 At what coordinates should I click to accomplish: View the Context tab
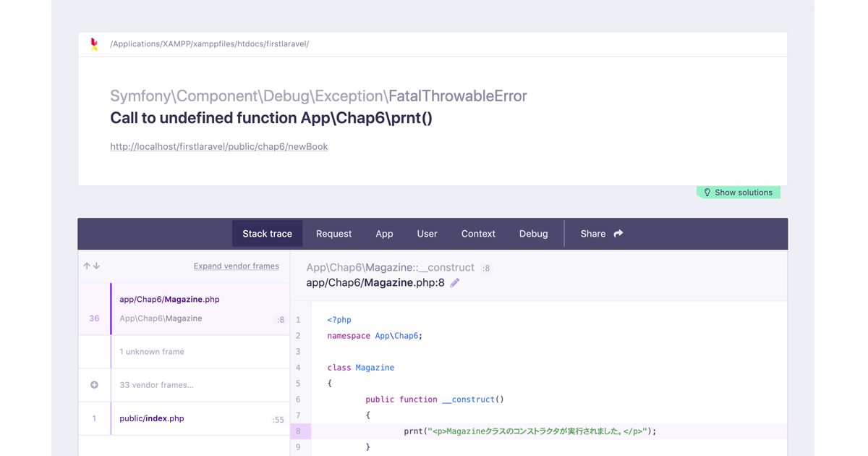click(x=478, y=234)
